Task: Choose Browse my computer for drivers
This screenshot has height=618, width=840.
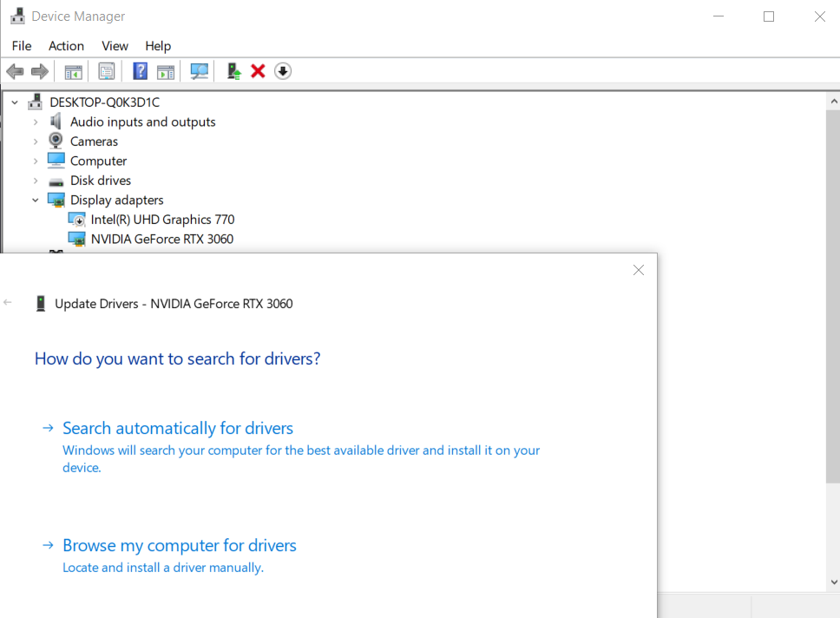Action: 180,545
